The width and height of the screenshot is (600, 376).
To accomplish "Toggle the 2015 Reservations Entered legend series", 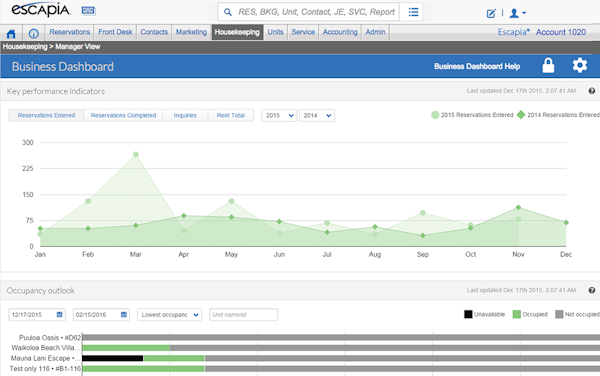I will click(x=472, y=115).
